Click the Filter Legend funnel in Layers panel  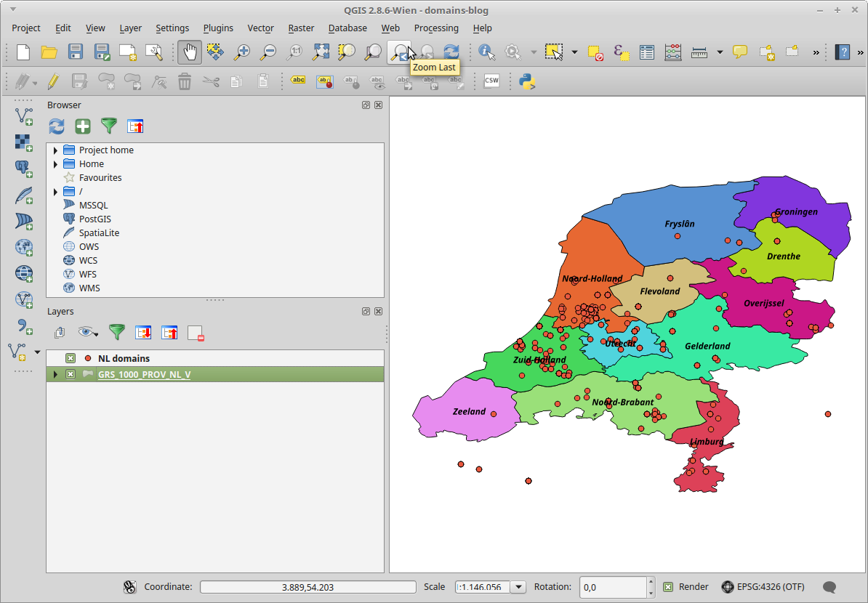coord(116,332)
